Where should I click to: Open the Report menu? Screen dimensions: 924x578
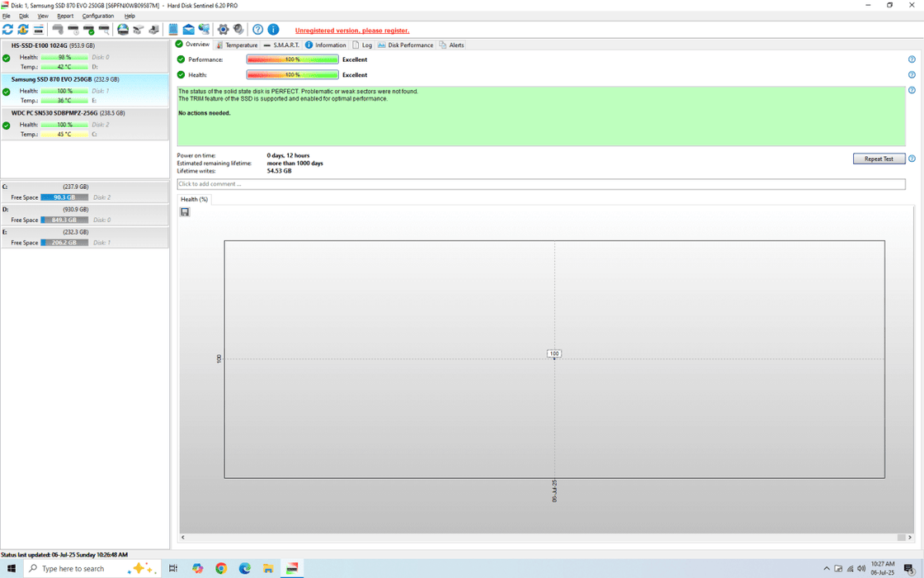(65, 16)
